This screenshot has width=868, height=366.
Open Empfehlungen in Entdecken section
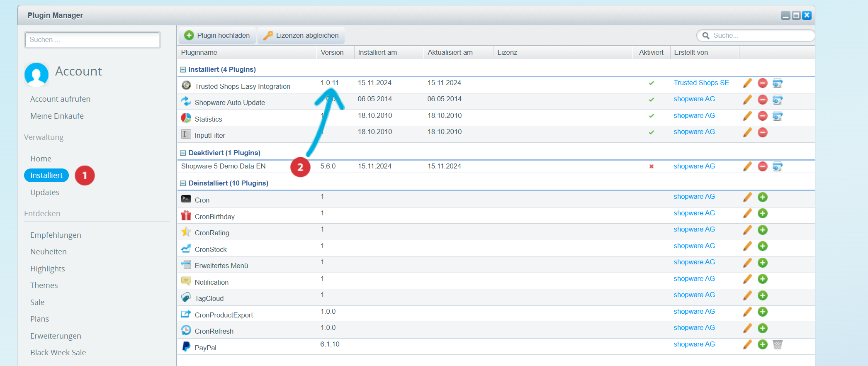click(x=56, y=235)
